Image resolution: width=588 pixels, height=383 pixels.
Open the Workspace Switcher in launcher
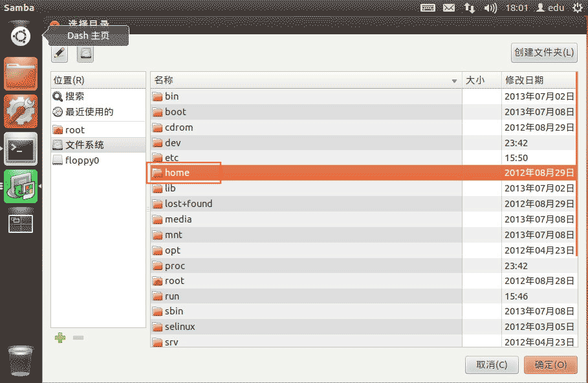21,223
